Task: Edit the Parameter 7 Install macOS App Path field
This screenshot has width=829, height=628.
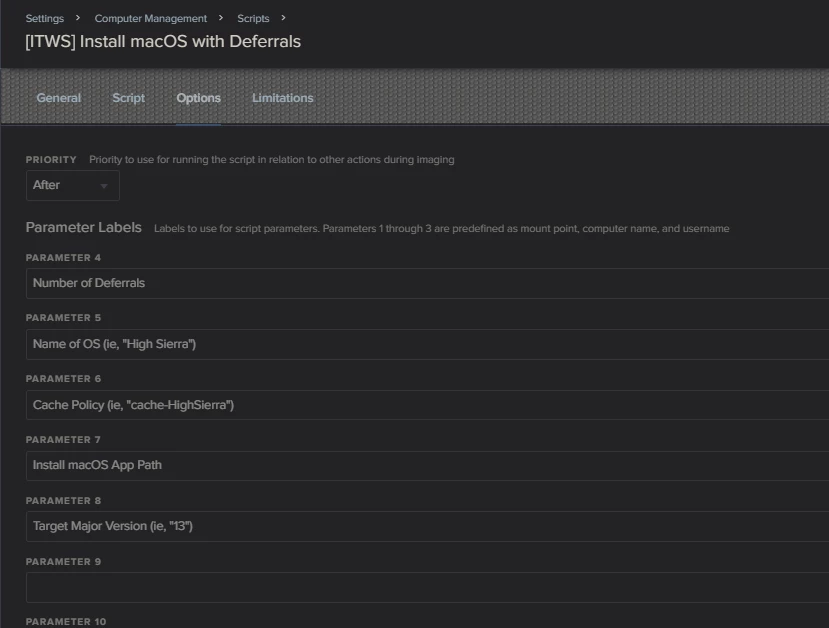Action: point(427,466)
